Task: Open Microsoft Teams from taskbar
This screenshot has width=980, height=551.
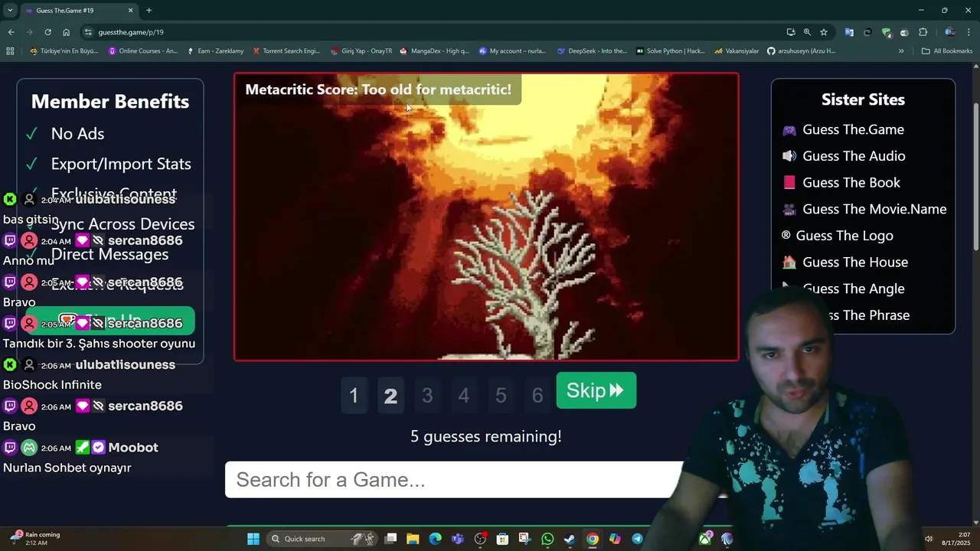Action: (458, 539)
